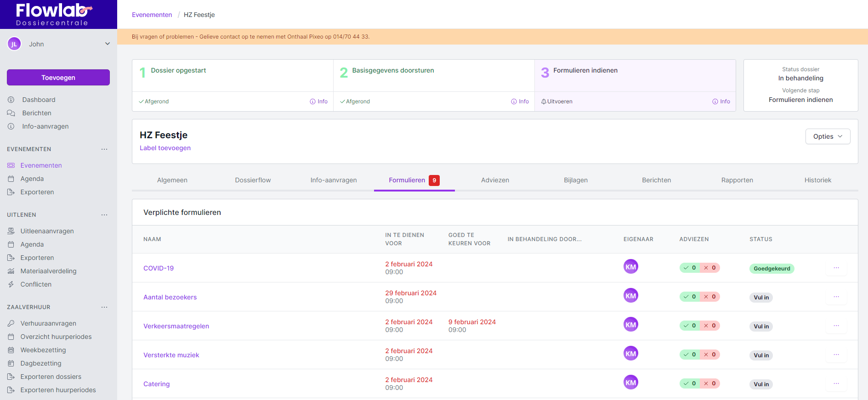
Task: Switch to the Dossierflow tab
Action: coord(253,180)
